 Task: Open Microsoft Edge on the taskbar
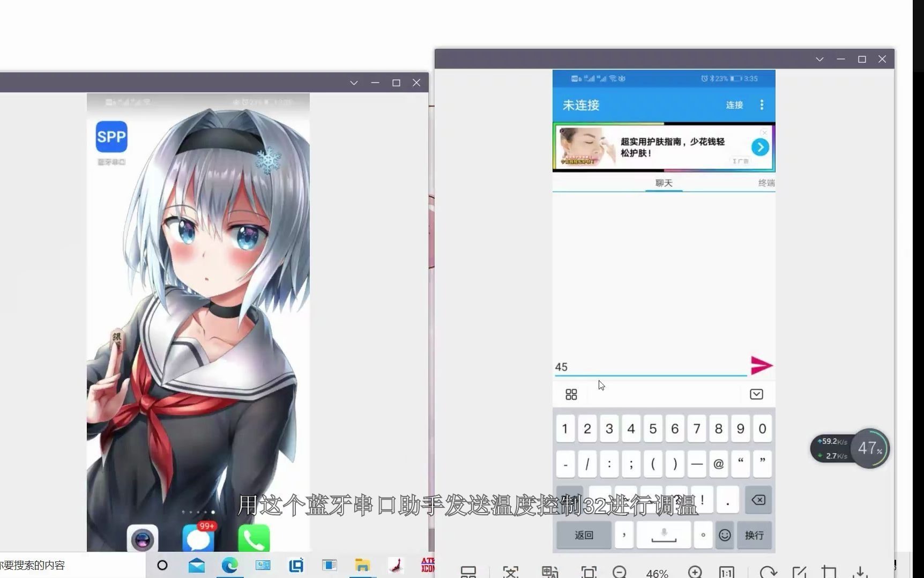[x=229, y=565]
